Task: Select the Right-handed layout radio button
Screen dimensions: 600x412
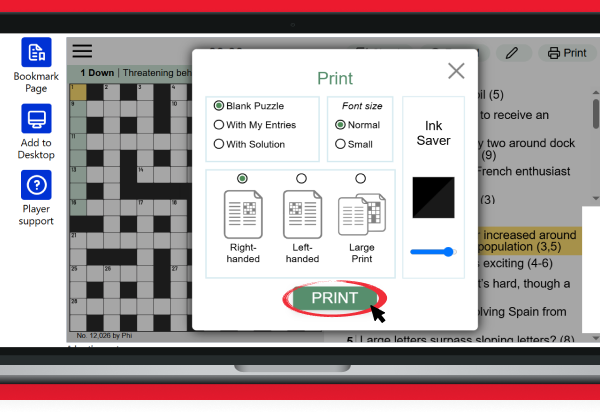Action: click(242, 178)
